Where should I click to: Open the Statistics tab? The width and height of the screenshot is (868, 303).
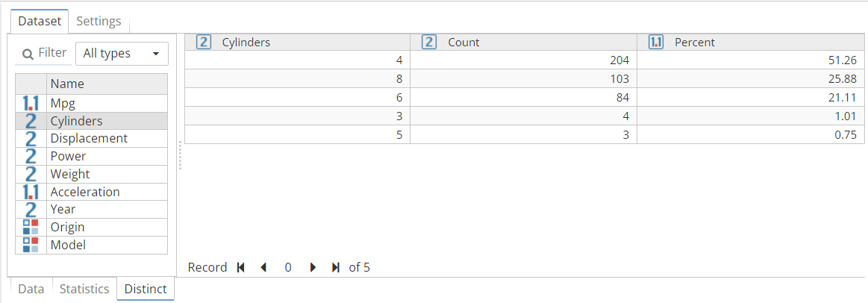click(84, 289)
